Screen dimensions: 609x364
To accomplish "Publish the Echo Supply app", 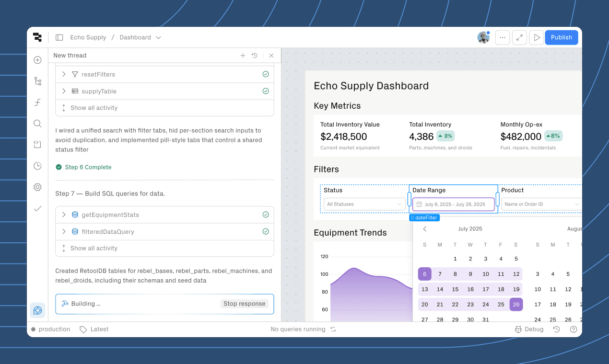I will click(561, 37).
